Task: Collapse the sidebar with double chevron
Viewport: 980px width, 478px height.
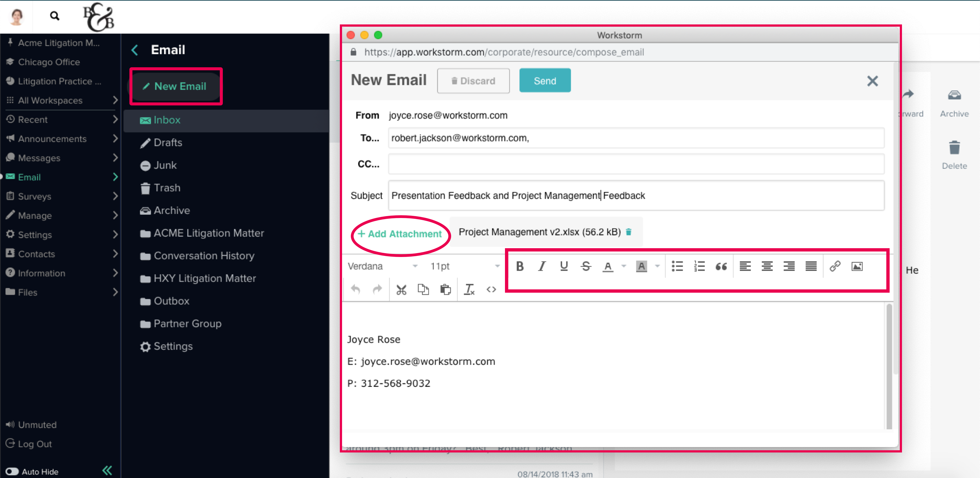Action: [x=107, y=471]
